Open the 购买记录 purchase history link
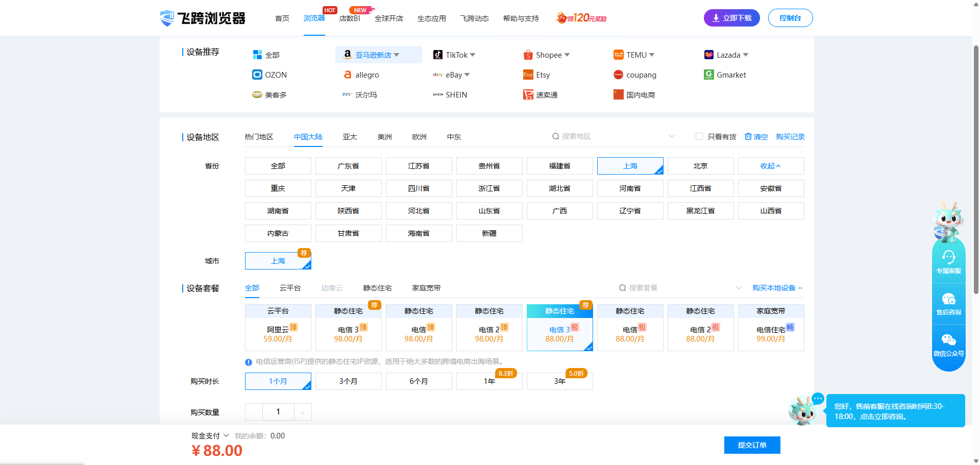This screenshot has height=465, width=980. click(x=790, y=137)
